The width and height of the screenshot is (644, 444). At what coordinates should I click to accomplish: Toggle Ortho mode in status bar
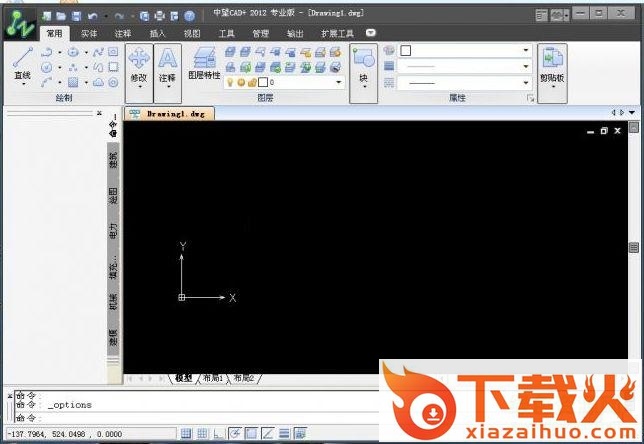click(218, 433)
